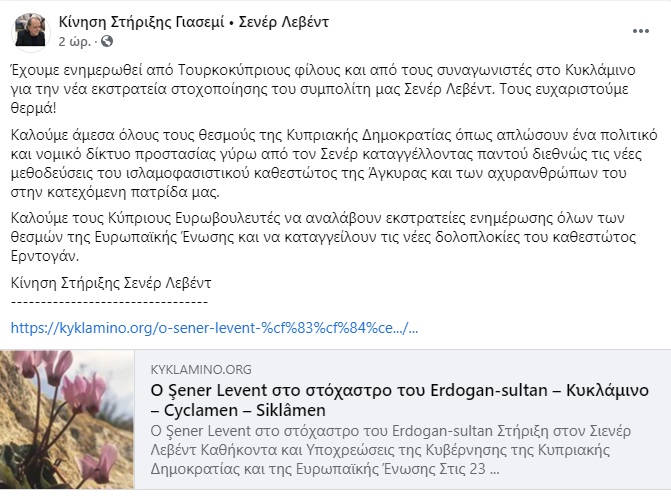Open the Κίνηση Στήριξης Γιασεμί page name
Viewport: 671px width, 496px height.
coord(142,22)
